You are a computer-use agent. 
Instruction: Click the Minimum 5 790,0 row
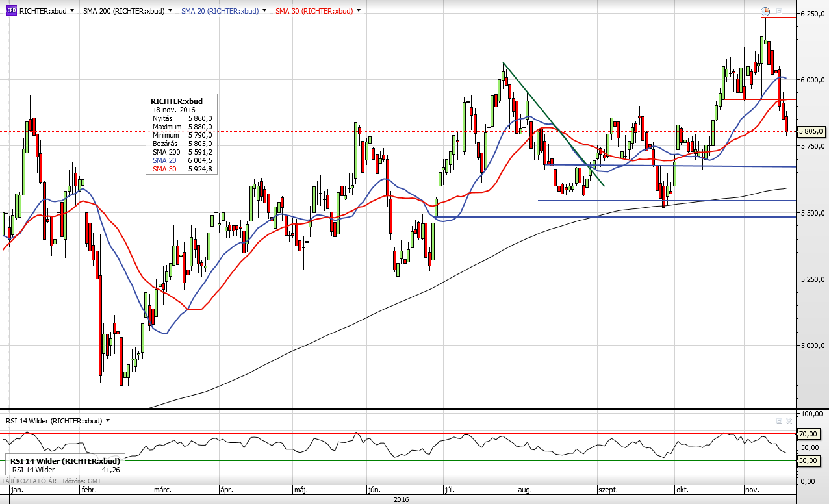(x=182, y=135)
